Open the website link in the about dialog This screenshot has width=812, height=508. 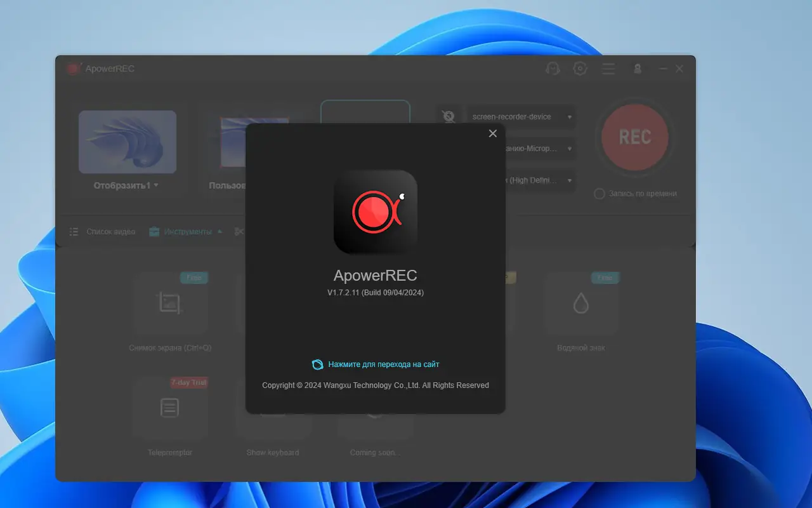point(383,364)
